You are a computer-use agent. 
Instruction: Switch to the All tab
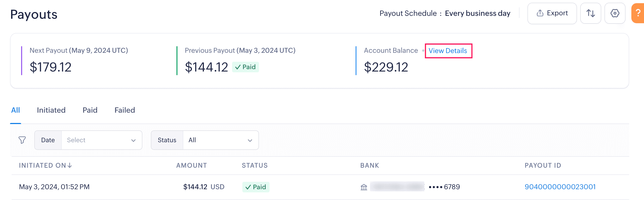pos(16,110)
